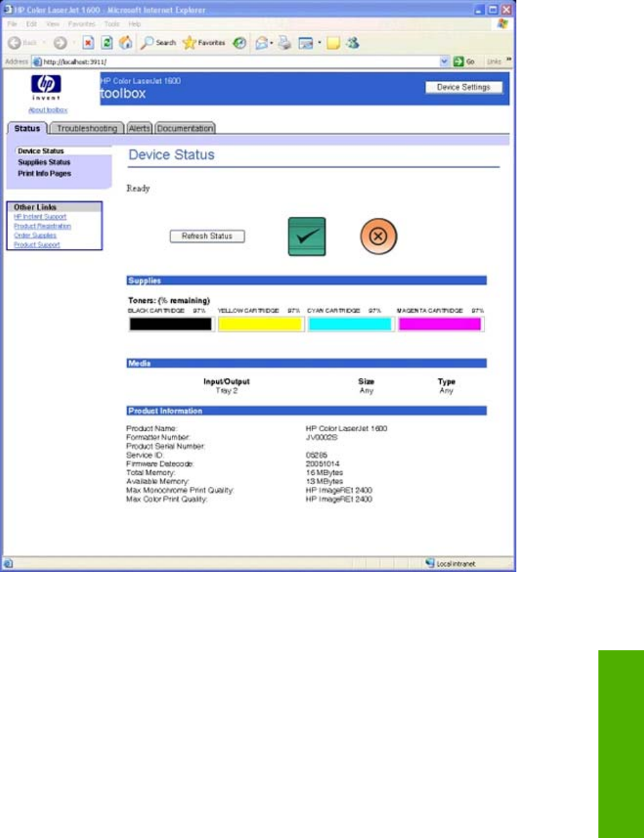Open the Favorites star toolbar button
The image size is (644, 838).
(x=204, y=43)
